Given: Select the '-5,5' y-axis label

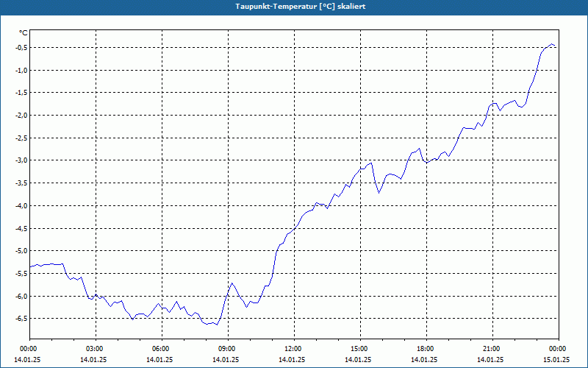Looking at the screenshot, I should tap(21, 274).
